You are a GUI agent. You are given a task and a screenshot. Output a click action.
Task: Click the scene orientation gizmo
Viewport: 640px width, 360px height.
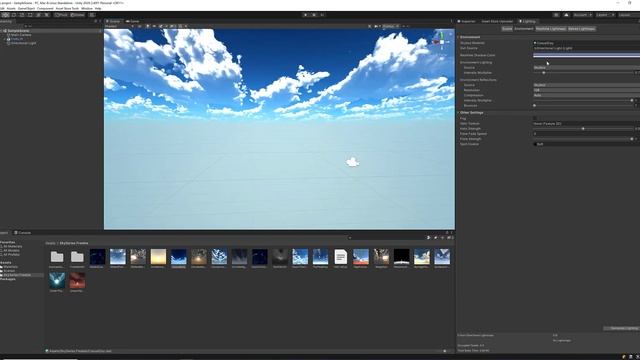441,41
